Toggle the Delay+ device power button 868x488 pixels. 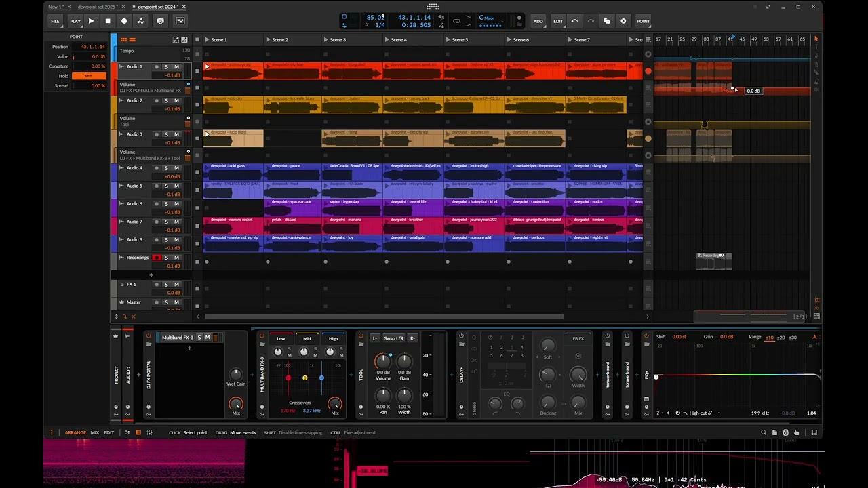(461, 336)
